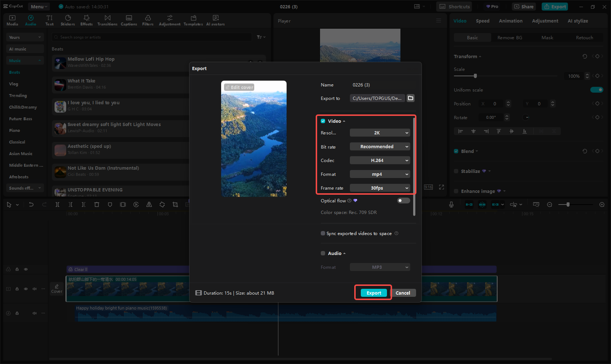The image size is (611, 364).
Task: Select the Crop tool in the timeline toolbar
Action: pos(175,205)
